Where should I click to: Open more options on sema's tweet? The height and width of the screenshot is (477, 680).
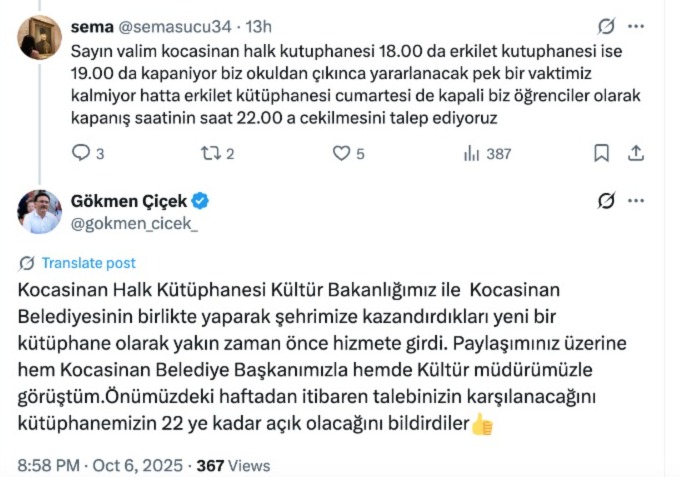click(x=636, y=26)
